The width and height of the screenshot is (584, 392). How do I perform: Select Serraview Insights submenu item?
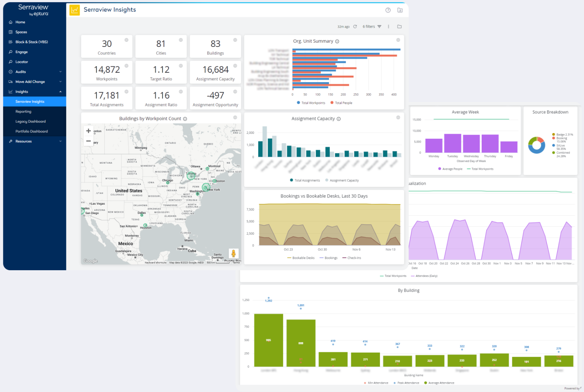[34, 102]
